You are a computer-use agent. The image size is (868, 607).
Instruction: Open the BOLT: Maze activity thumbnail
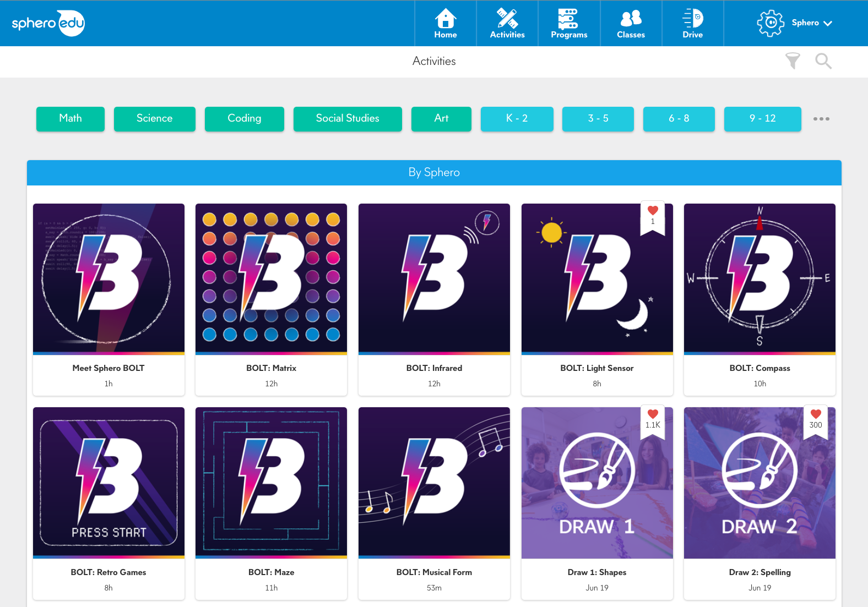point(271,483)
